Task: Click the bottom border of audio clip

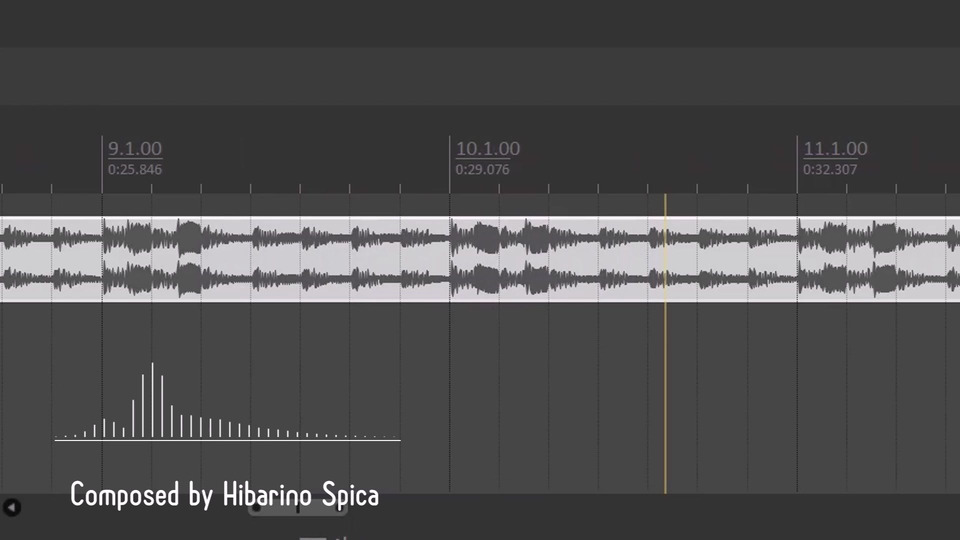Action: point(480,301)
